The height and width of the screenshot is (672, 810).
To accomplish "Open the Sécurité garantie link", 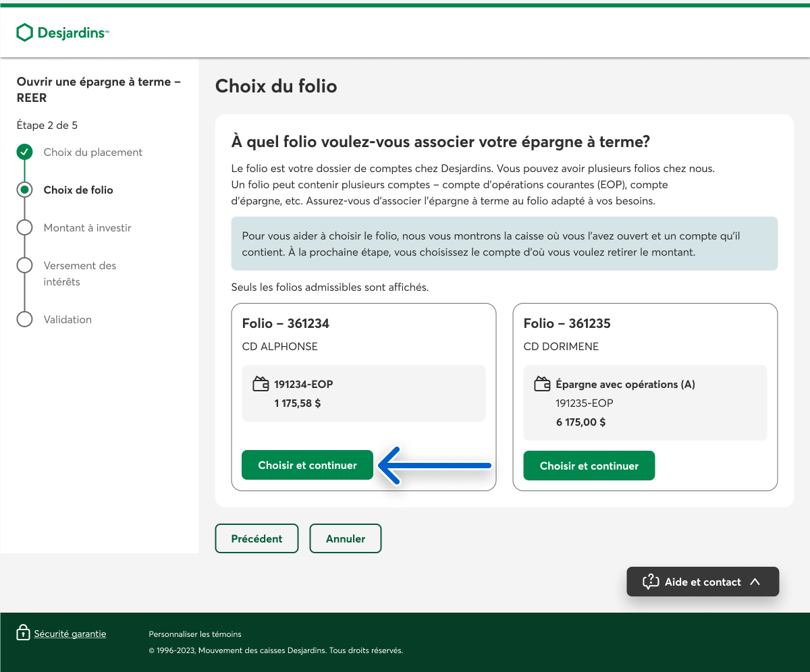I will [70, 634].
